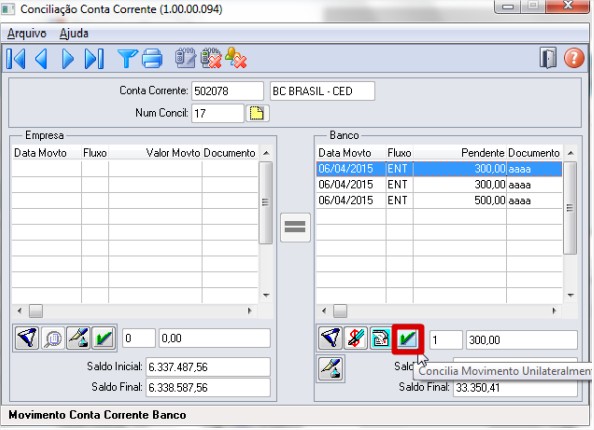594x430 pixels.
Task: Click the Banco Fluxo column header
Action: tap(399, 153)
